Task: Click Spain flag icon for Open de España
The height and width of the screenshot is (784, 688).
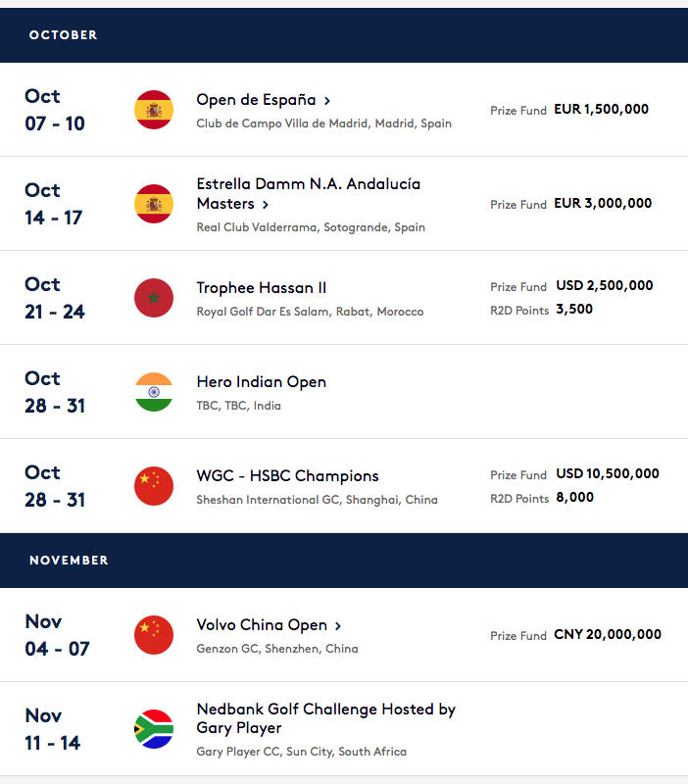Action: coord(154,110)
